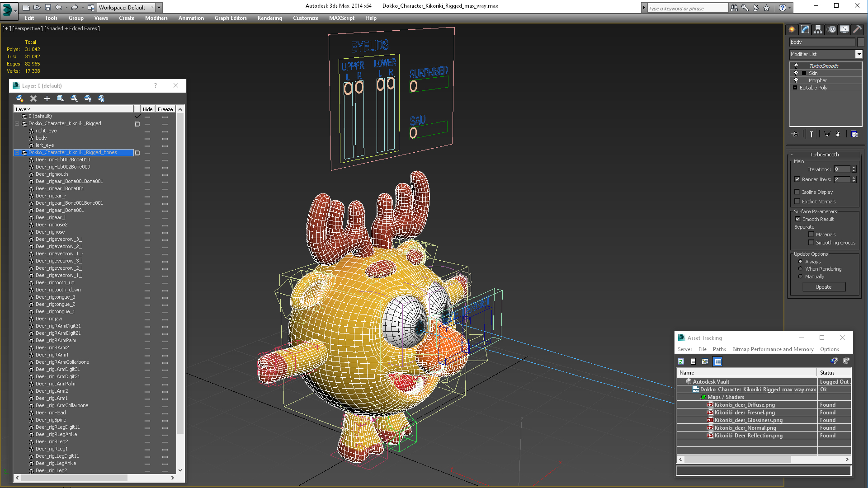Open the Graph Editors menu
Screen dimensions: 868x488
(x=231, y=18)
